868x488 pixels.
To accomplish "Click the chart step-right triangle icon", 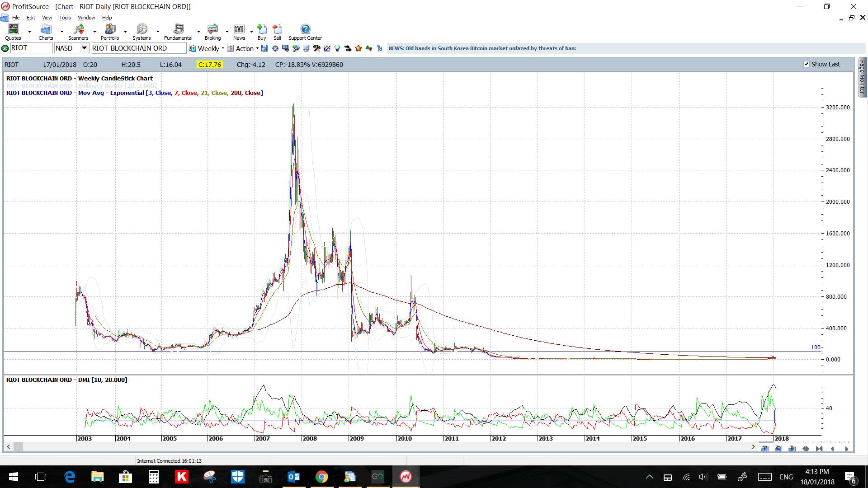I will tap(846, 449).
